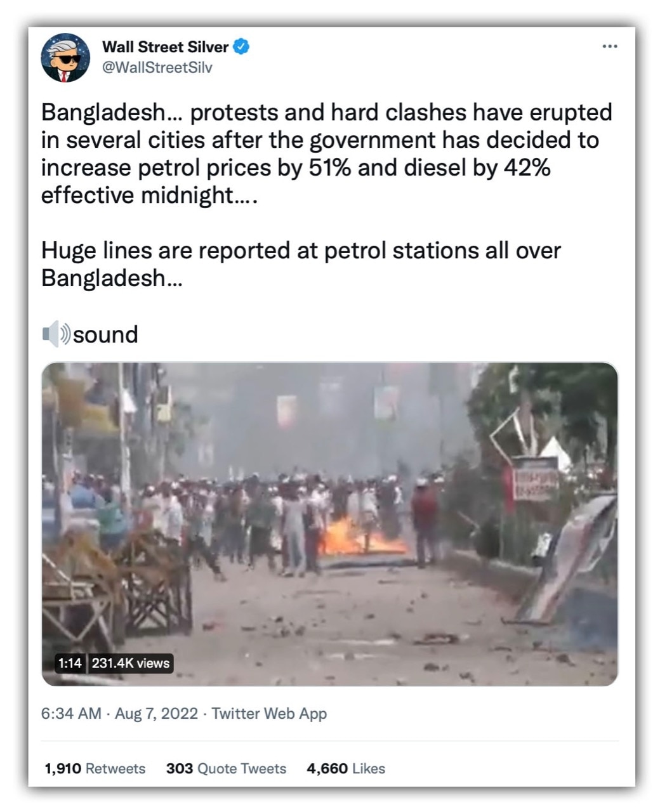Open the Wall Street Silver display name
The image size is (660, 812).
pyautogui.click(x=165, y=47)
